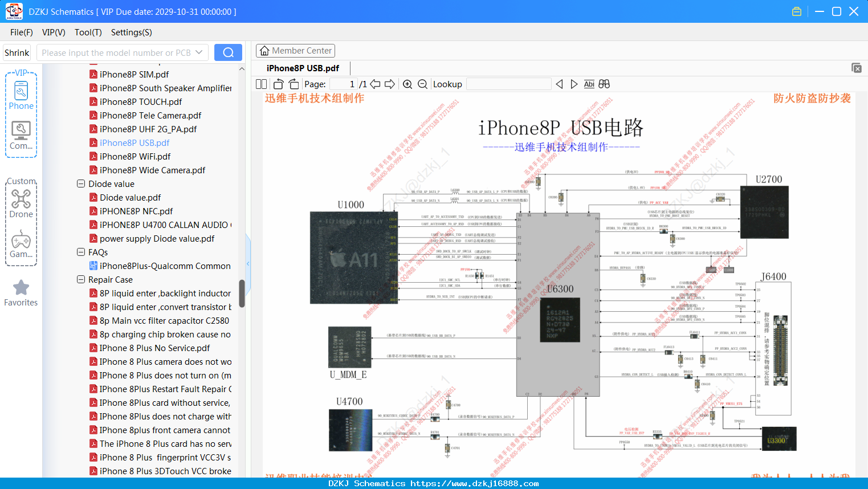868x489 pixels.
Task: Switch to iPhone8P USB.pdf tab
Action: click(303, 68)
